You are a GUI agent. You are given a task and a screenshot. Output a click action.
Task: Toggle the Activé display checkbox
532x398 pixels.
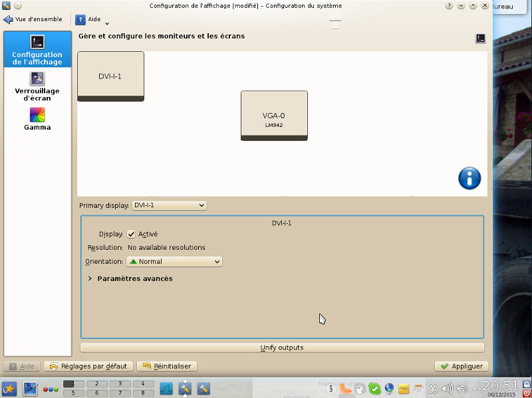pos(131,234)
